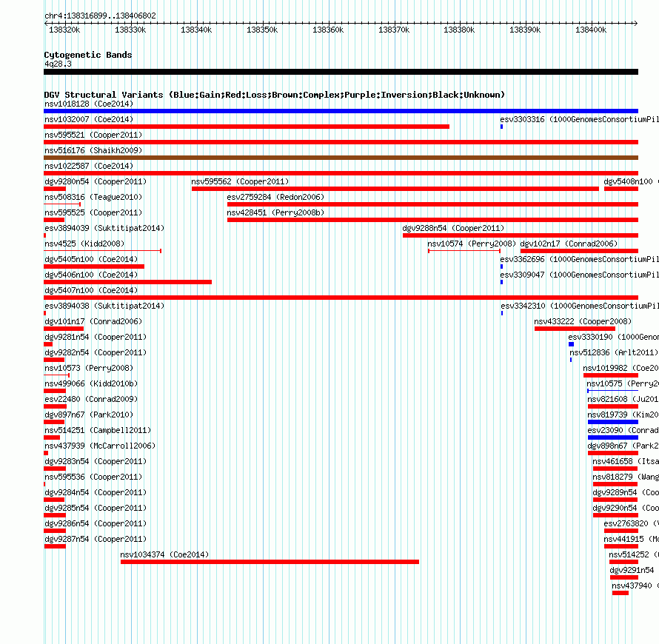Open the nsv595536 (Cooper2011) label
The width and height of the screenshot is (659, 644).
click(93, 477)
